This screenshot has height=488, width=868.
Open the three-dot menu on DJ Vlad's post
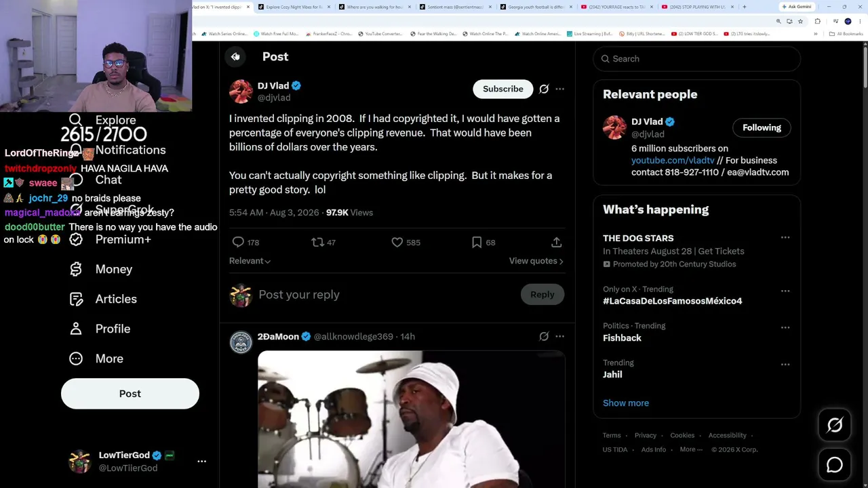pyautogui.click(x=559, y=89)
